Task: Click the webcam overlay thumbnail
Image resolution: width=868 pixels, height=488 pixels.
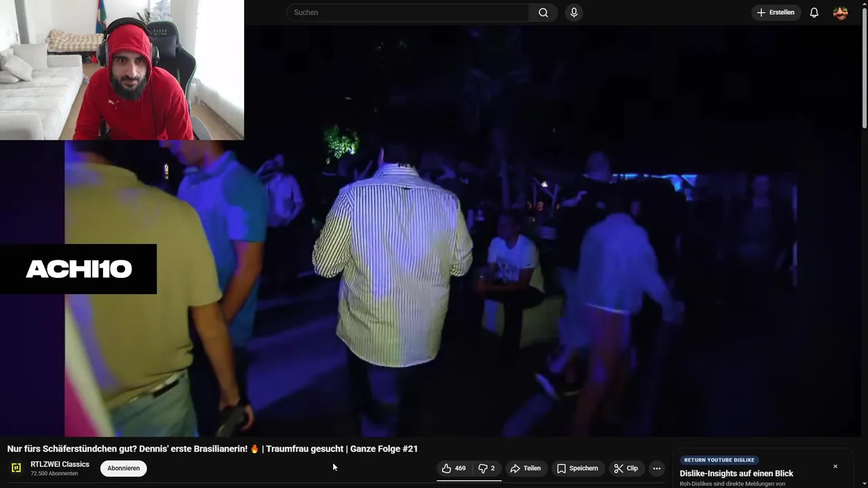Action: coord(122,70)
